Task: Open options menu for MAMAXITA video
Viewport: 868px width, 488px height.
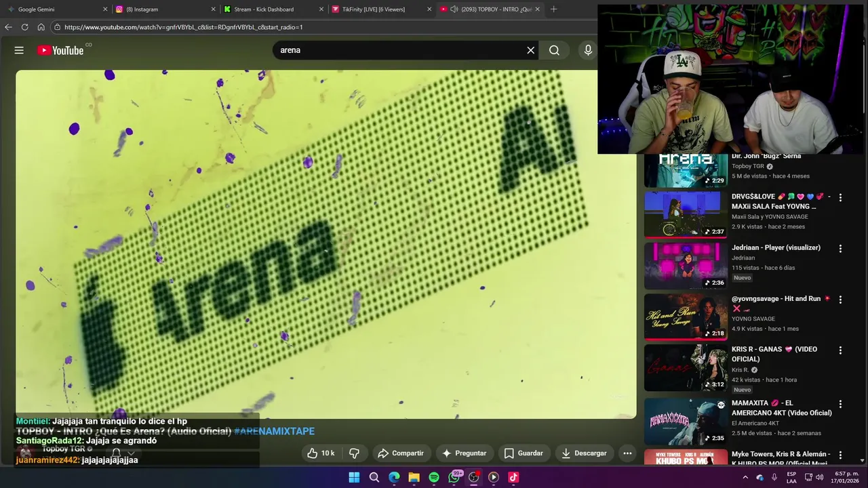Action: click(x=840, y=404)
